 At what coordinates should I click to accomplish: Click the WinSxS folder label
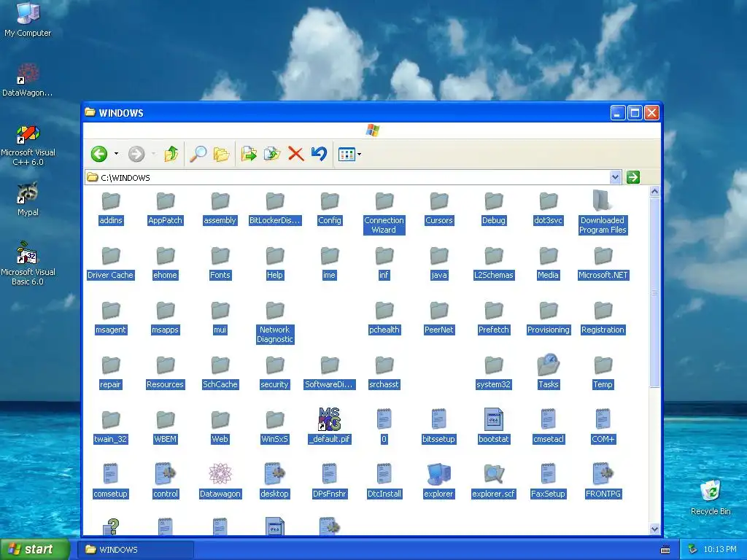[275, 439]
